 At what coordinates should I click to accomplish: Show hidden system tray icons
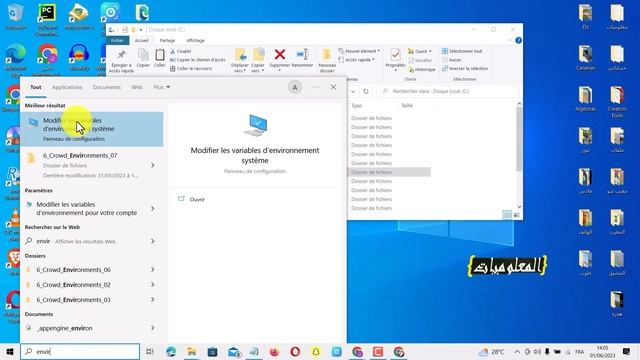pyautogui.click(x=517, y=351)
